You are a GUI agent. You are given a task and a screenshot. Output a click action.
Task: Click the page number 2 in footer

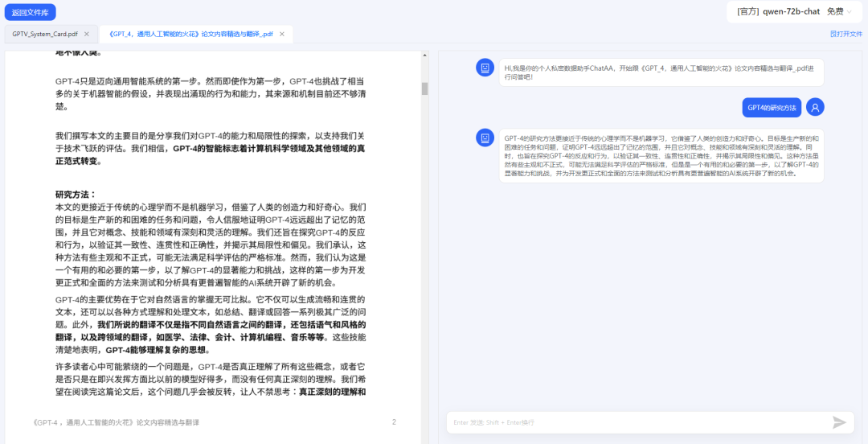coord(394,422)
